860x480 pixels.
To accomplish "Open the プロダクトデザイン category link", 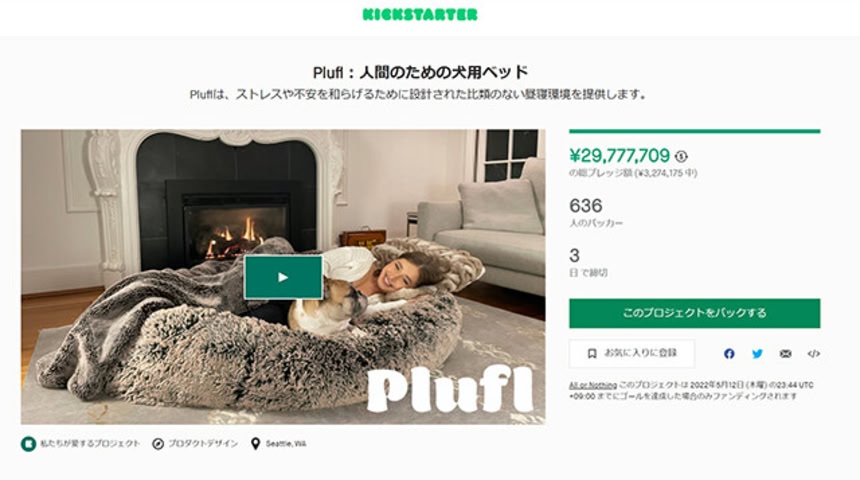I will [x=203, y=444].
